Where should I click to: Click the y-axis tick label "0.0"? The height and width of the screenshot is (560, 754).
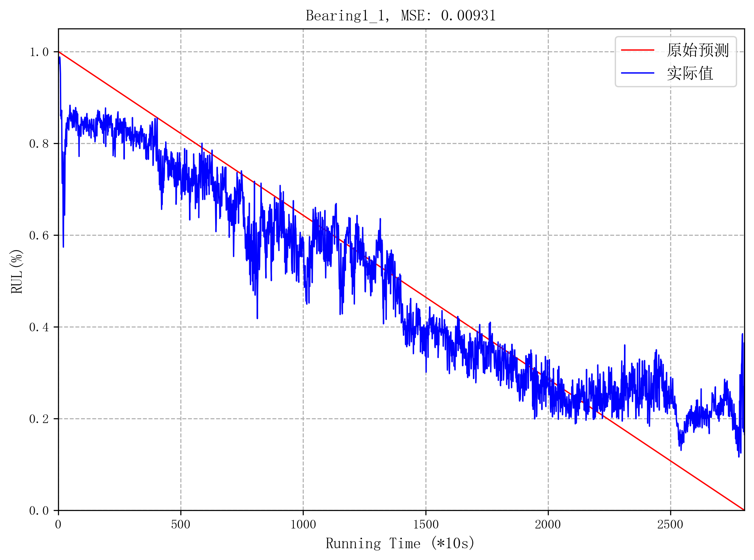coord(39,511)
